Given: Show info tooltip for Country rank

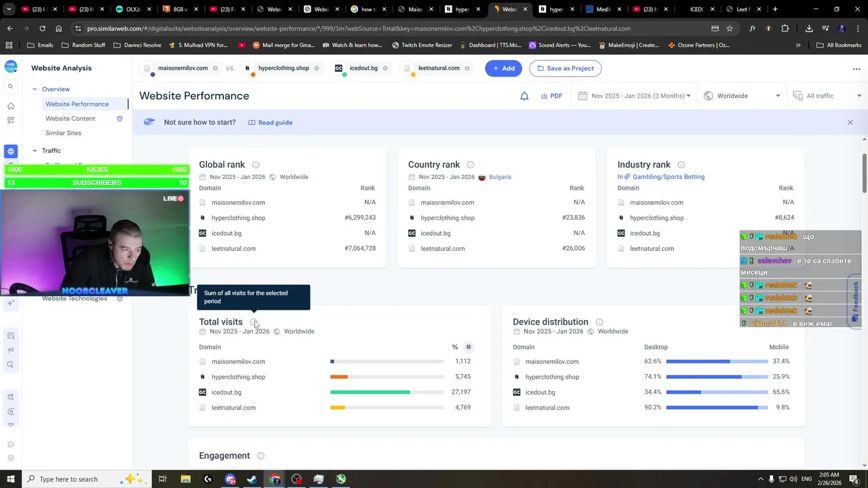Looking at the screenshot, I should tap(471, 165).
